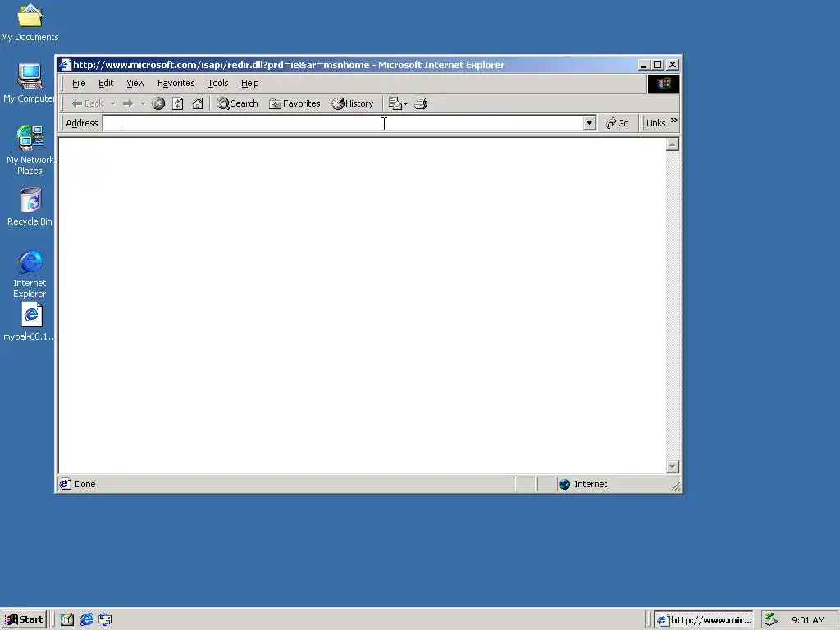Click inside the Address bar field
Viewport: 840px width, 630px height.
coord(343,123)
